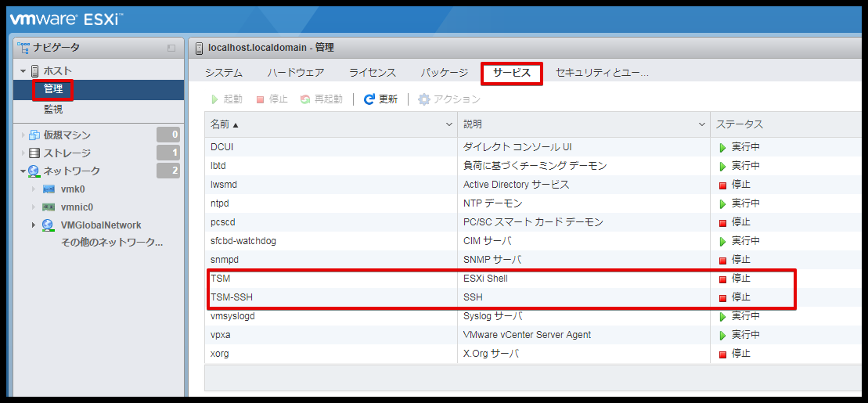
Task: Open Other networks (その他のネットワーク...)
Action: coord(111,243)
